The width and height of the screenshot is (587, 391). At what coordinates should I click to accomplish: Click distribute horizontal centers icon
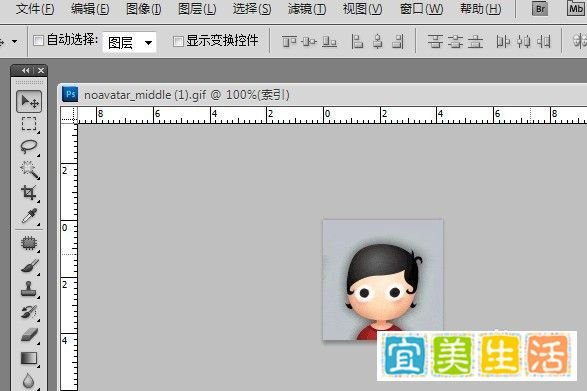[523, 41]
